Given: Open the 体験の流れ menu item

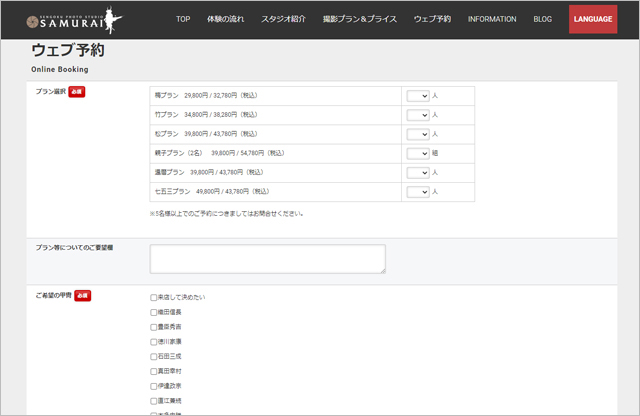Looking at the screenshot, I should [x=225, y=19].
